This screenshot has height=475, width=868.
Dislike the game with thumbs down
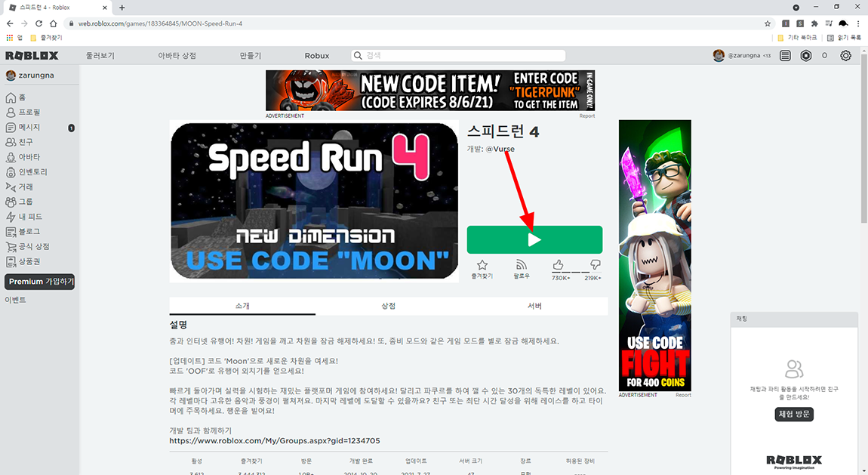pos(595,265)
